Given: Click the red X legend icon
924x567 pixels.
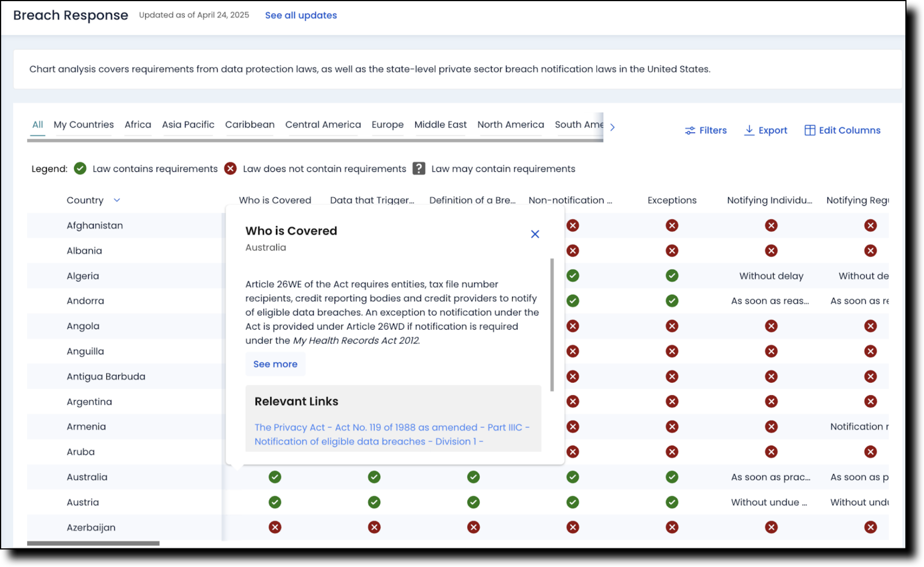Looking at the screenshot, I should tap(231, 168).
